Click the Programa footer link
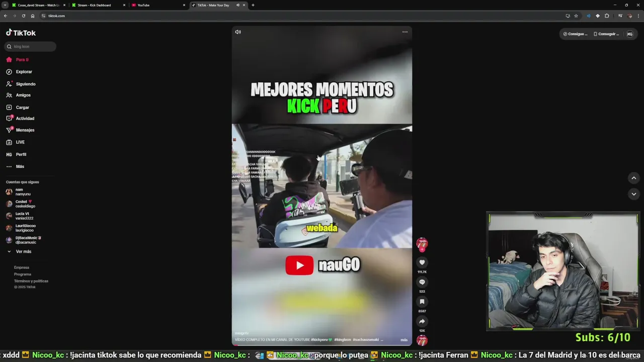644x362 pixels. [23, 274]
